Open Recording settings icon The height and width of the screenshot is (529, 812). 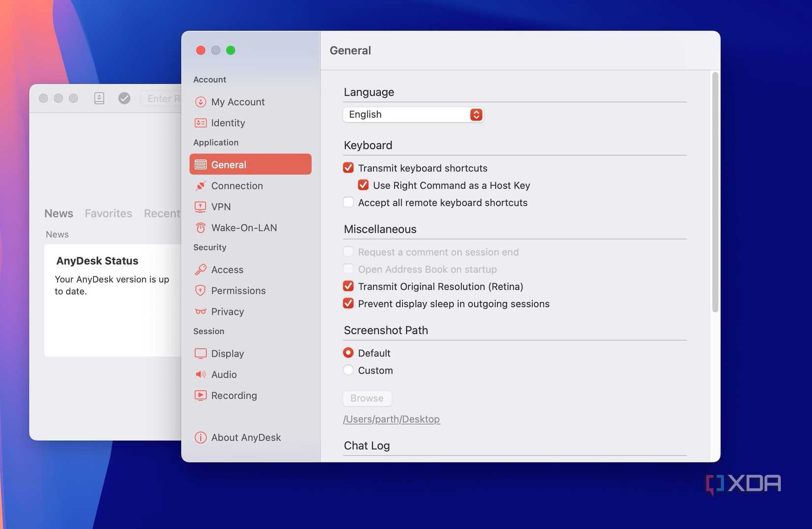pos(200,395)
